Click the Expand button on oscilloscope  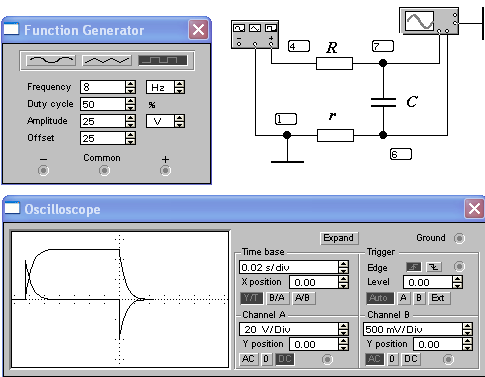(x=339, y=238)
